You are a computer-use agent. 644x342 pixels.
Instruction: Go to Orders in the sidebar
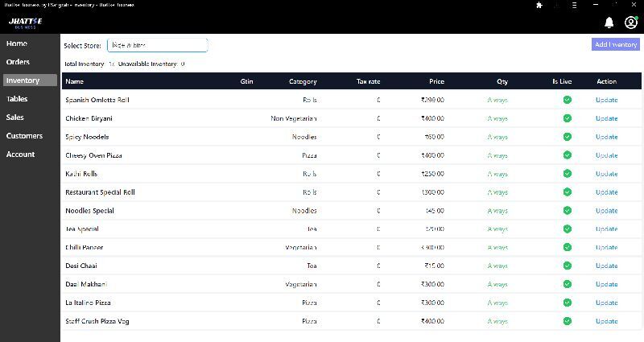tap(18, 62)
